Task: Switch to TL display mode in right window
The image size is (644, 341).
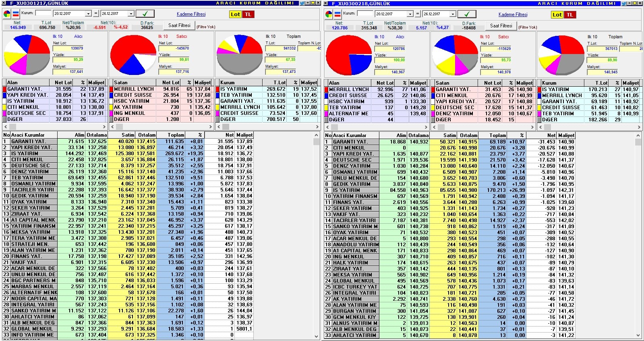Action: (x=569, y=15)
